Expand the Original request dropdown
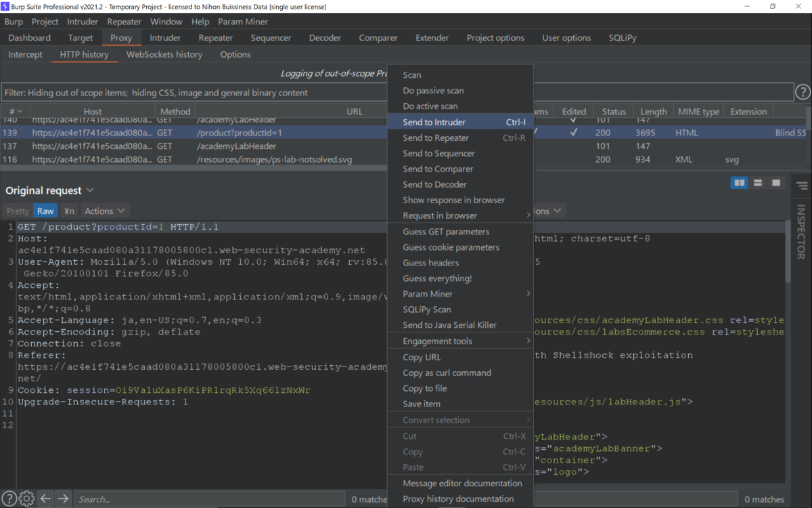Screen dimensions: 812x508 tap(90, 191)
